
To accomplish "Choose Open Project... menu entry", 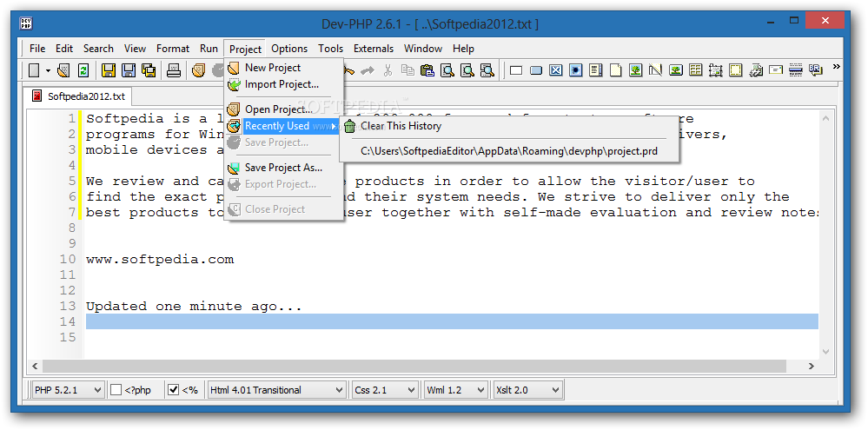I will [x=284, y=109].
